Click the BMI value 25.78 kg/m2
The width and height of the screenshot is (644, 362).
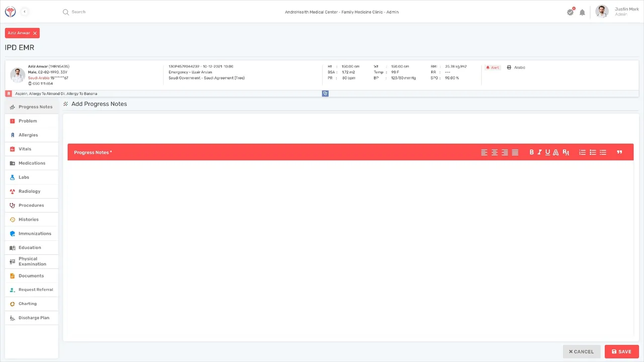(x=456, y=66)
